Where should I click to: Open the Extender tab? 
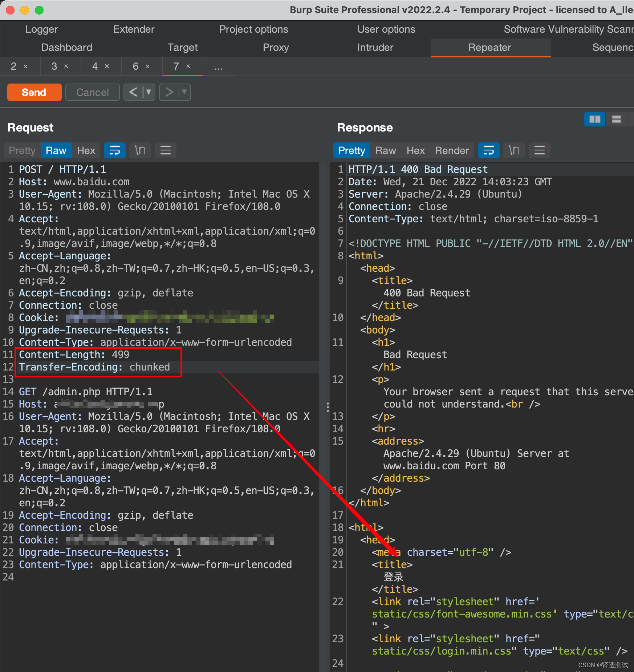[x=134, y=29]
